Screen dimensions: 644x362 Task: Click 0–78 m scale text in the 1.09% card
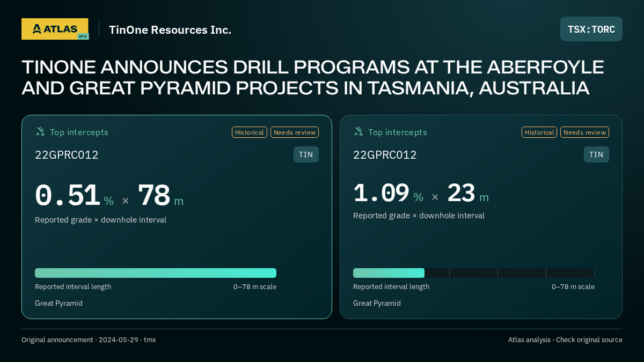573,287
